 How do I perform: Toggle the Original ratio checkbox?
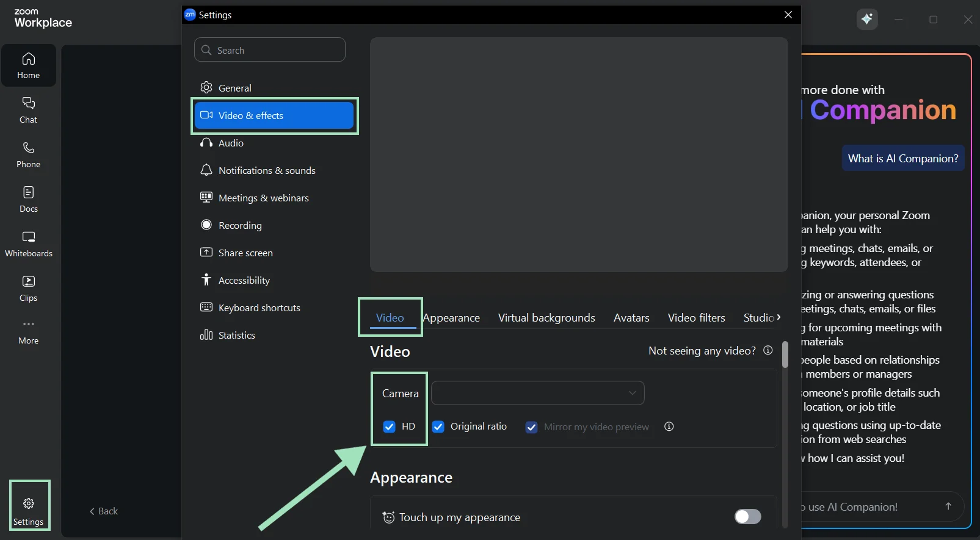[x=438, y=427]
